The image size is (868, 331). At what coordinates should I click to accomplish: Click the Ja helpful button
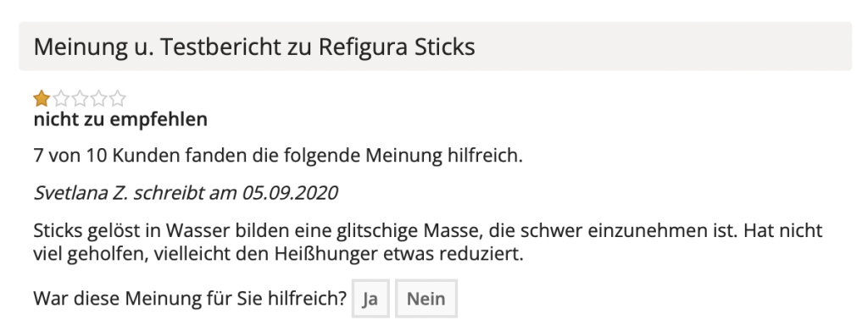pos(370,298)
